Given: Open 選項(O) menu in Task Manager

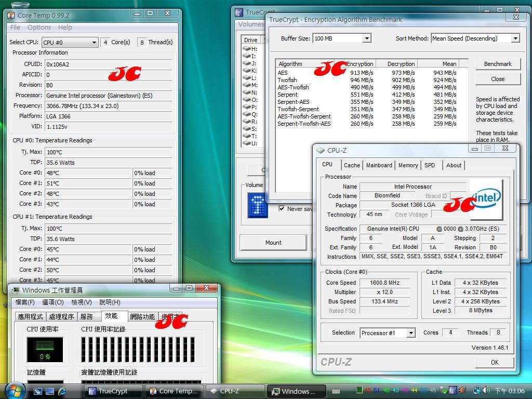Looking at the screenshot, I should [x=53, y=302].
